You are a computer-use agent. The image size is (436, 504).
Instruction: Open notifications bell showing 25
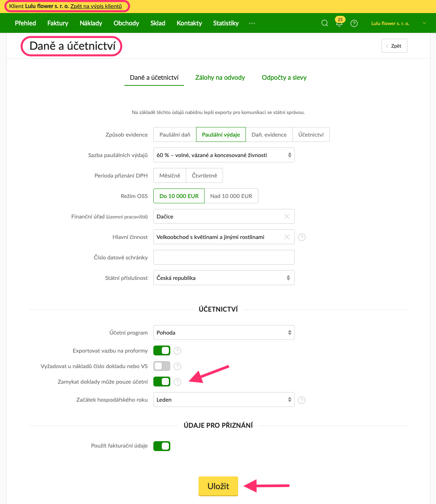click(x=339, y=23)
